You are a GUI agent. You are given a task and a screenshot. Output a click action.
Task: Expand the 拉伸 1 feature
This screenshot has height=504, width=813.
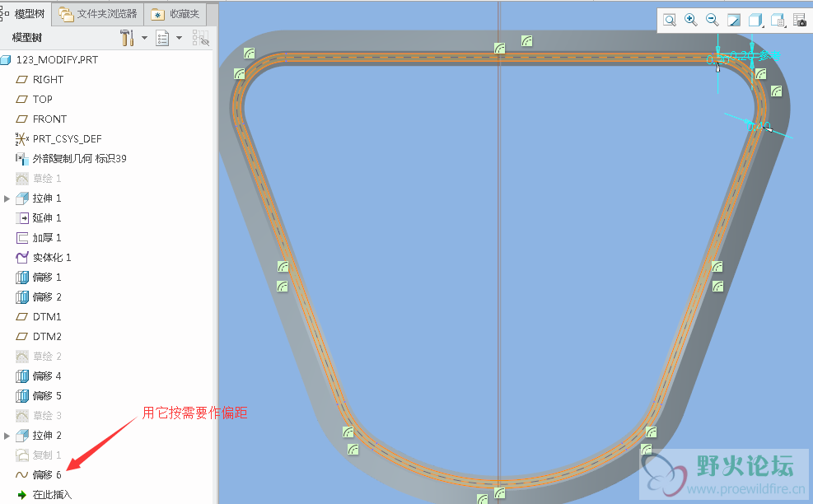coord(7,198)
